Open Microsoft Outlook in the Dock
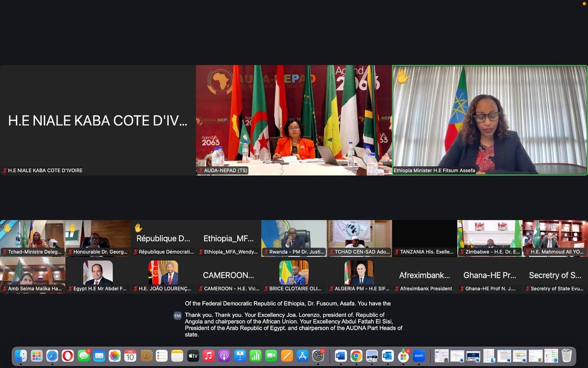Image resolution: width=588 pixels, height=368 pixels. (x=388, y=356)
